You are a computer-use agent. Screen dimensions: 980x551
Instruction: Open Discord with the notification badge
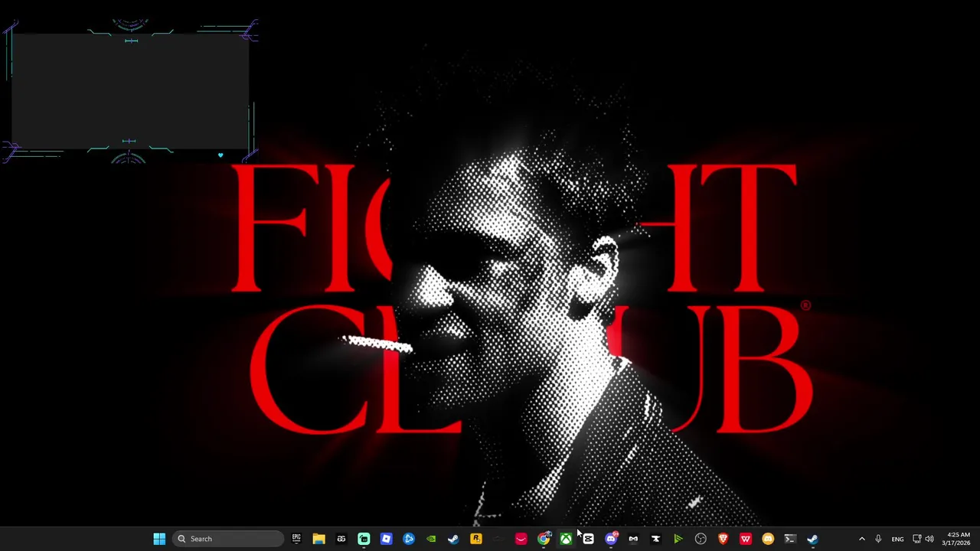pyautogui.click(x=611, y=539)
